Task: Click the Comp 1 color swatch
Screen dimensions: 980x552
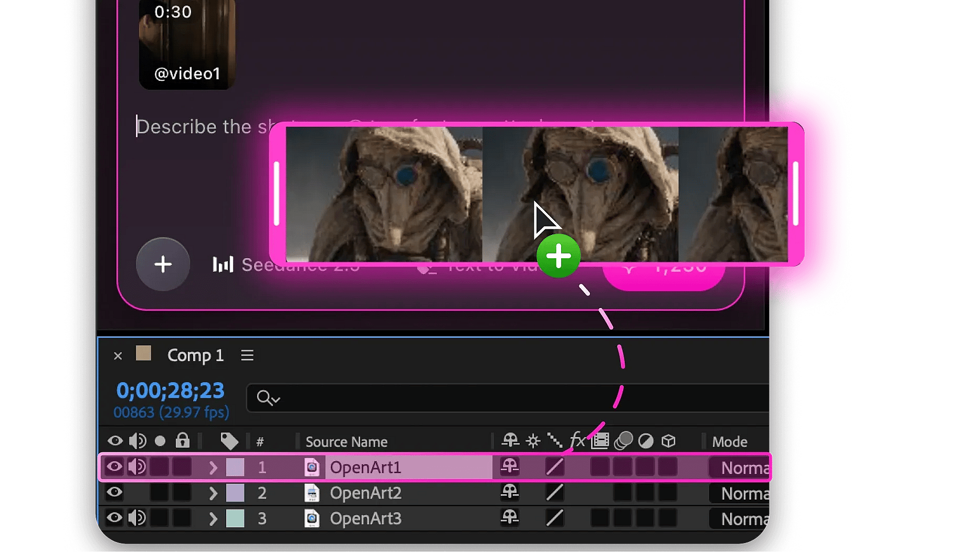Action: click(x=143, y=353)
